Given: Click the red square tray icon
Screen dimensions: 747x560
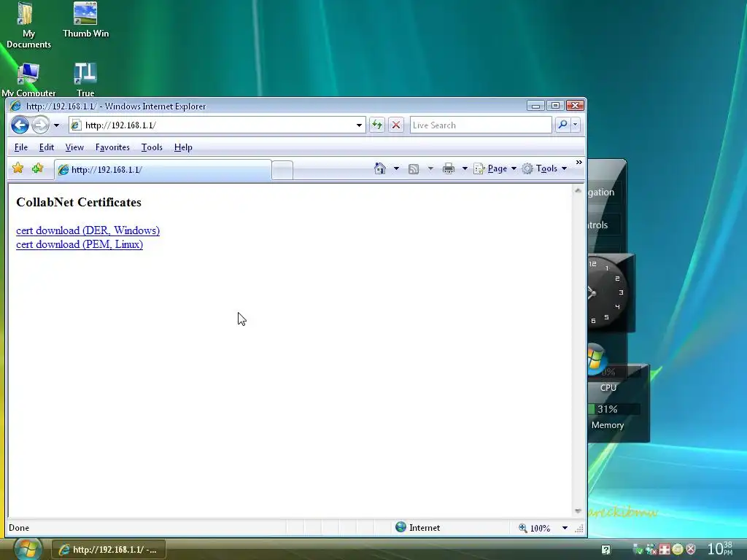Looking at the screenshot, I should [664, 550].
